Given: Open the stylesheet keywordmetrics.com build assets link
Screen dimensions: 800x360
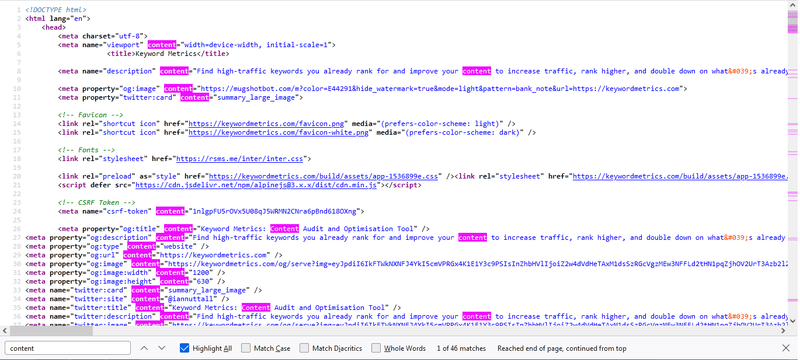Looking at the screenshot, I should point(681,177).
